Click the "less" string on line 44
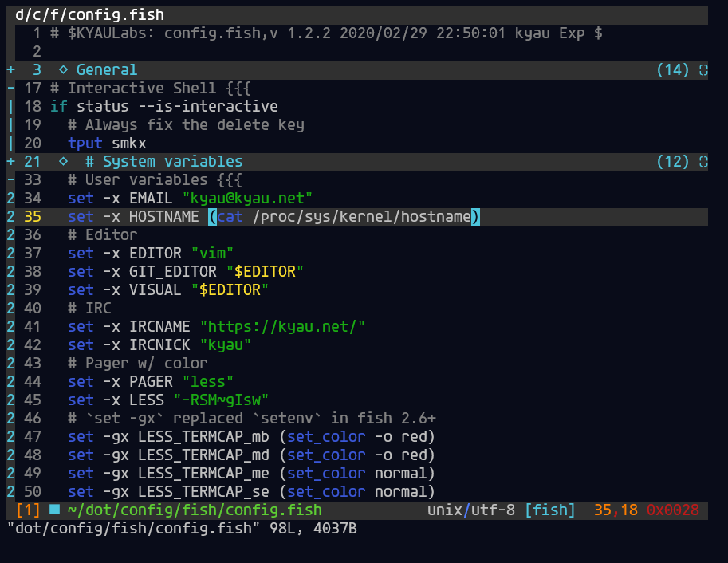 pyautogui.click(x=208, y=381)
